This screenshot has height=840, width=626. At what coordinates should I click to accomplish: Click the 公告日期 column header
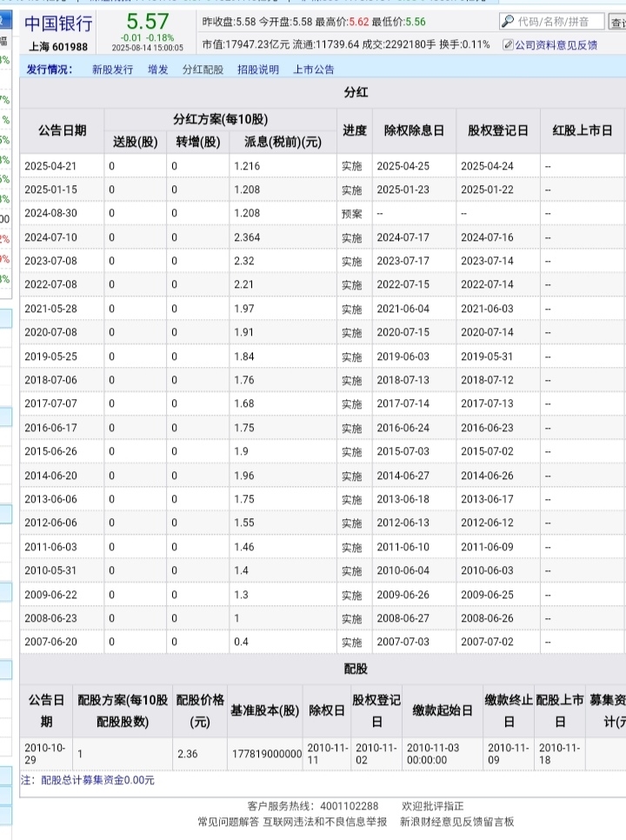(x=62, y=130)
